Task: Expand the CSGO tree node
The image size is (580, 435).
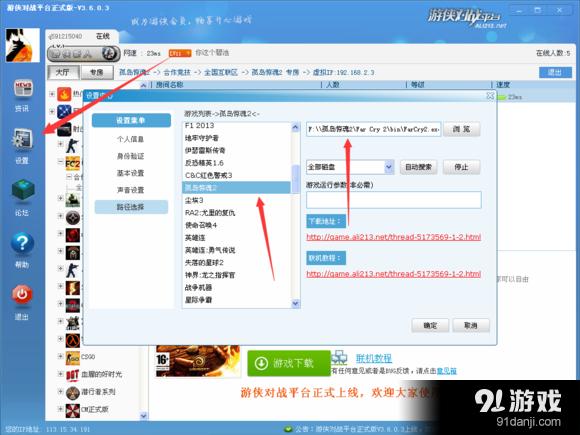Action: (60, 357)
